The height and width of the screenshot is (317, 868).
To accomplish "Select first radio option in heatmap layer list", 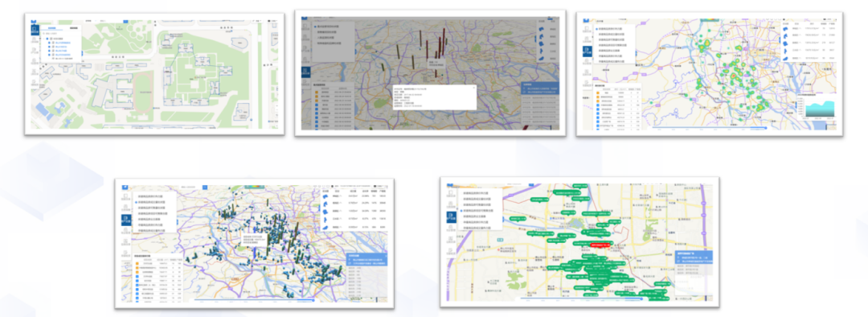I will (596, 28).
